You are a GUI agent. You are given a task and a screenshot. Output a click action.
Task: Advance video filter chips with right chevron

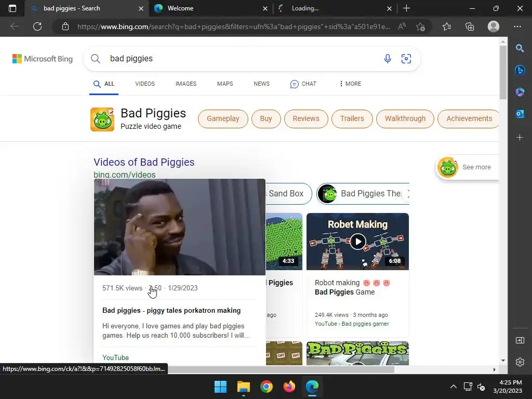coord(408,194)
